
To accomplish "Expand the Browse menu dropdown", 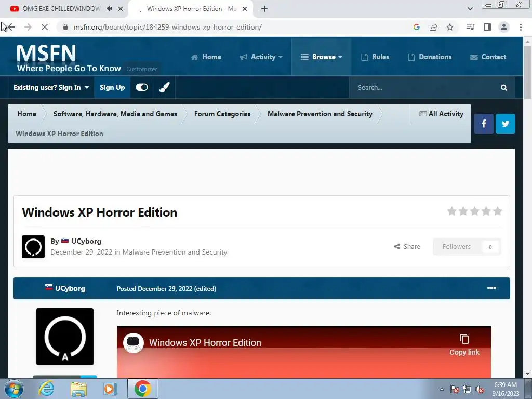I will pyautogui.click(x=321, y=57).
